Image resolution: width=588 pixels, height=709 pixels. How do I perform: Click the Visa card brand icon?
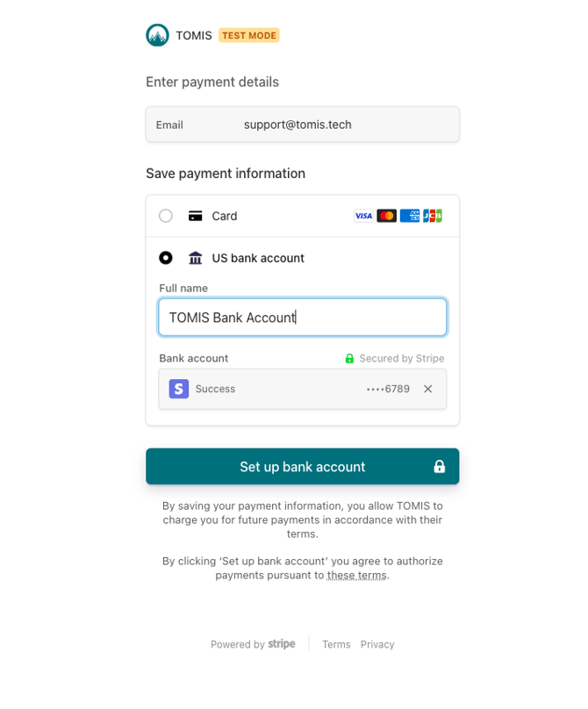(x=363, y=216)
